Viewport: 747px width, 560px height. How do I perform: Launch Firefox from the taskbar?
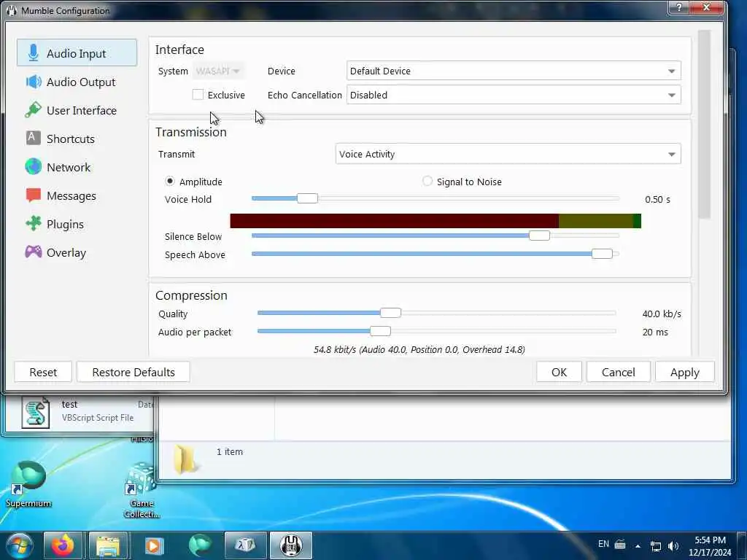63,545
